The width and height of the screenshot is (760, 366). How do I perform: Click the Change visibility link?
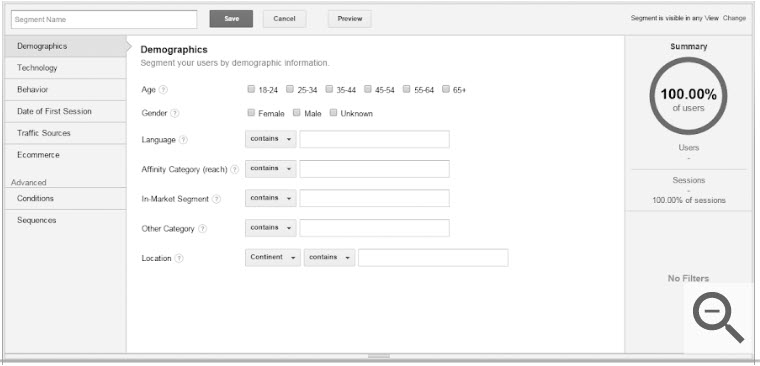point(734,18)
